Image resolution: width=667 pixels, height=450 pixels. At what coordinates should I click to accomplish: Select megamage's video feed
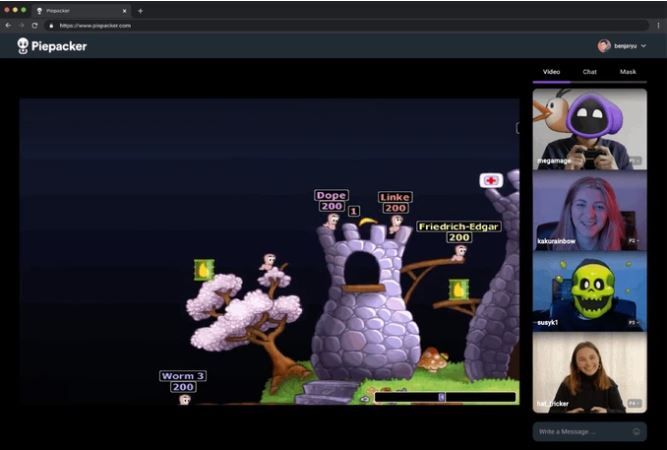click(x=590, y=129)
